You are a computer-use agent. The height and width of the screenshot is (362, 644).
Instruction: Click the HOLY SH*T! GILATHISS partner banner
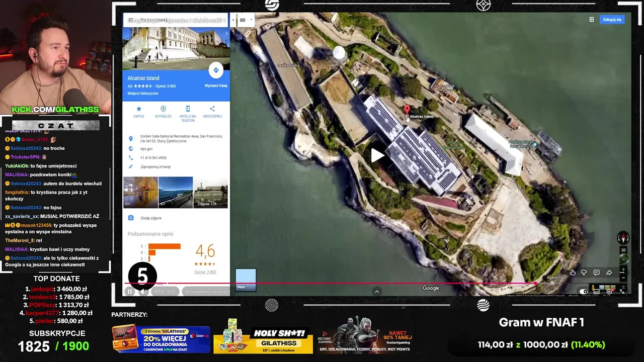tap(263, 336)
